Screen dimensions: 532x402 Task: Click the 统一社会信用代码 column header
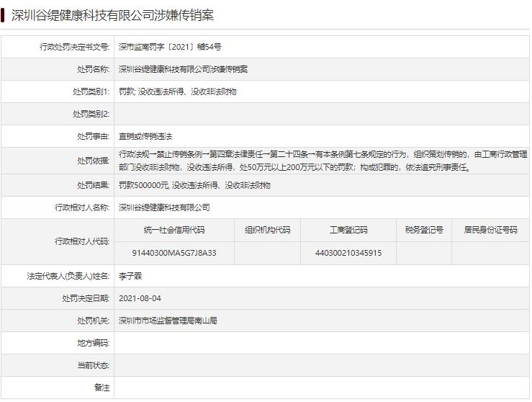coord(174,231)
